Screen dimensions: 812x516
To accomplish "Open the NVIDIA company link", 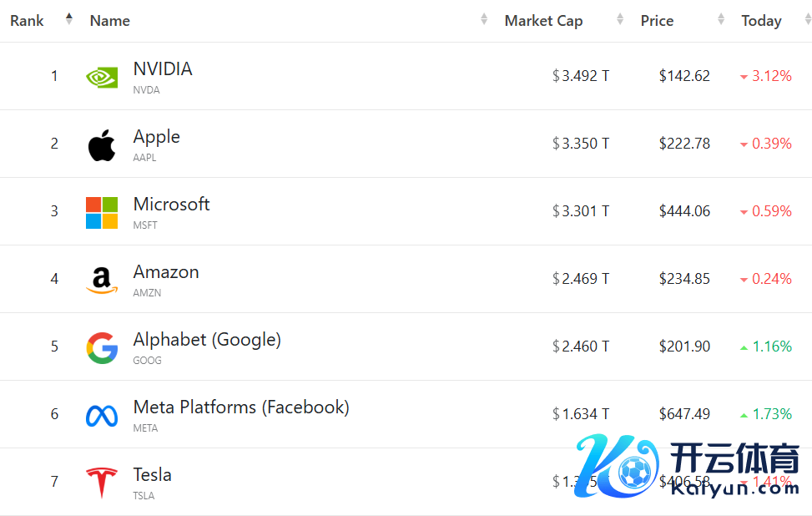I will click(163, 69).
